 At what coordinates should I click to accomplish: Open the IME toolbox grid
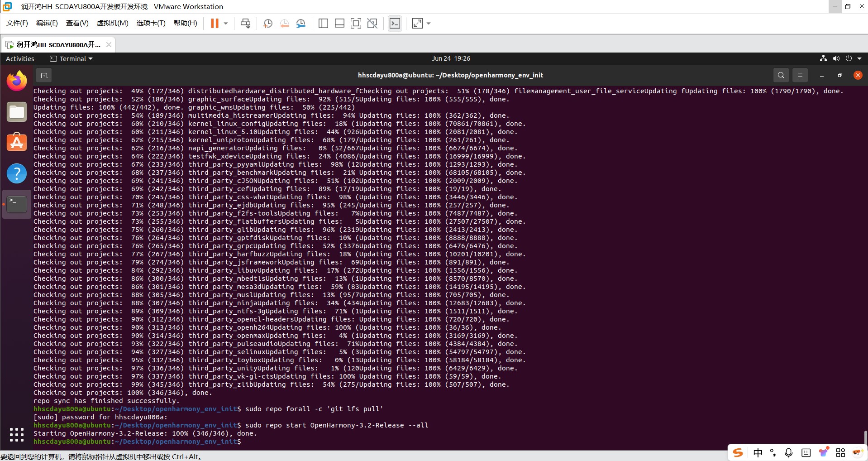(840, 452)
